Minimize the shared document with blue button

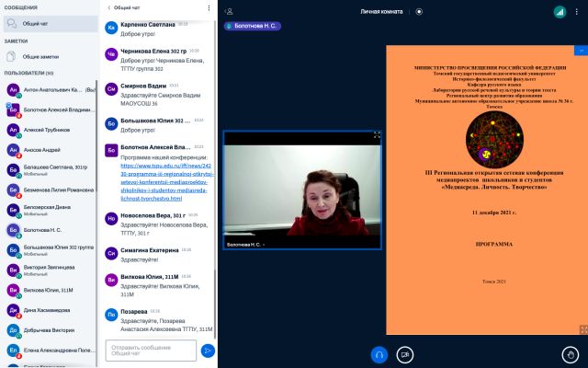tap(582, 51)
